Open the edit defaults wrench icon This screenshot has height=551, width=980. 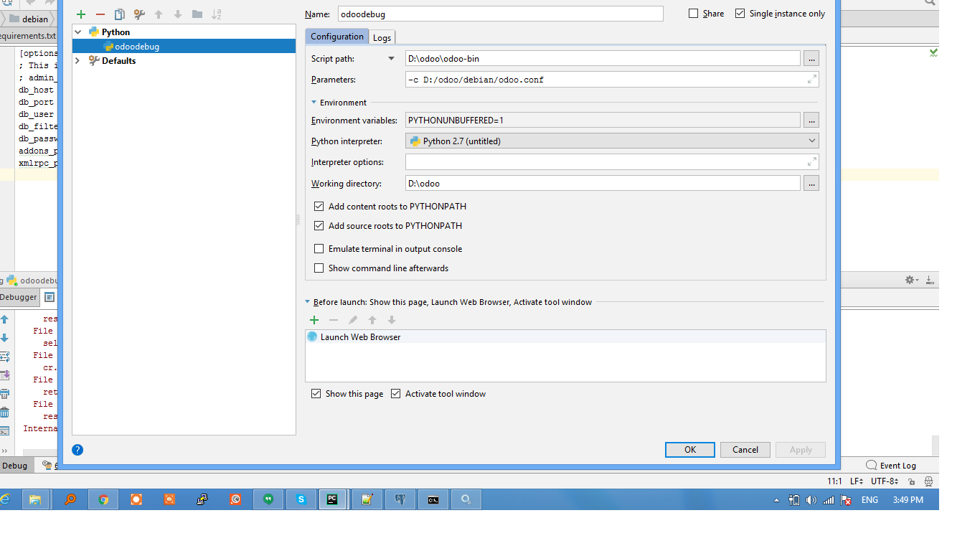[139, 14]
